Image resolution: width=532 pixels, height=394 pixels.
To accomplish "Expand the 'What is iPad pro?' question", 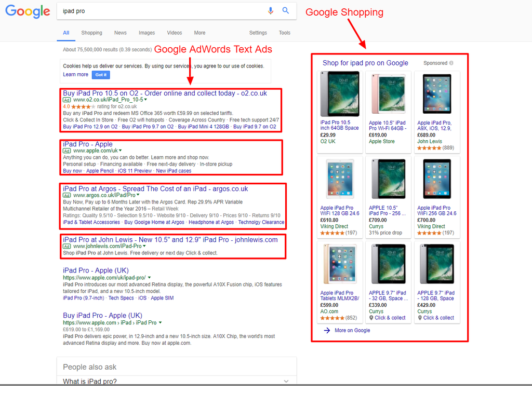I will pyautogui.click(x=286, y=382).
